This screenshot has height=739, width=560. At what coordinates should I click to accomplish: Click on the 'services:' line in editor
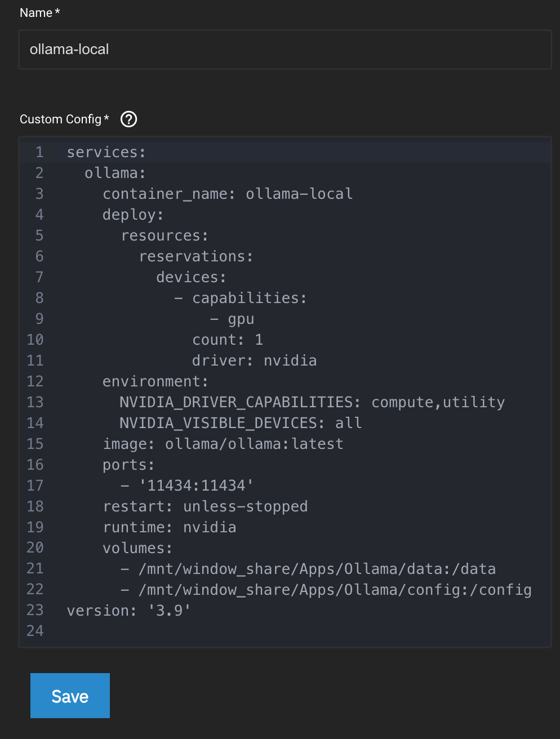click(x=106, y=152)
